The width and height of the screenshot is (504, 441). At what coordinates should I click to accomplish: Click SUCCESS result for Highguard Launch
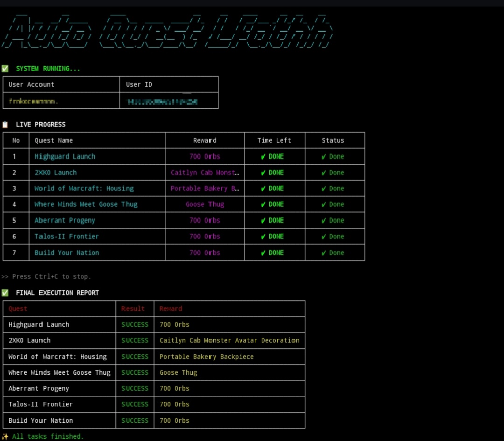point(135,325)
